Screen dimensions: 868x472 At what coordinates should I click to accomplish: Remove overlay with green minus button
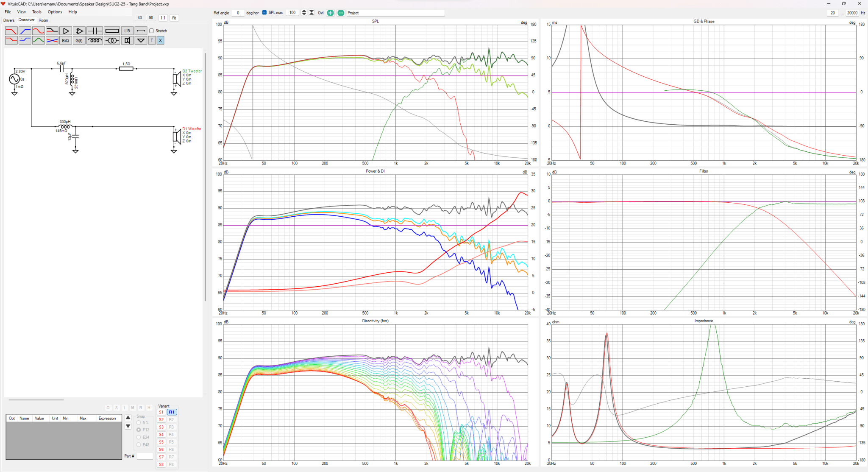tap(341, 13)
